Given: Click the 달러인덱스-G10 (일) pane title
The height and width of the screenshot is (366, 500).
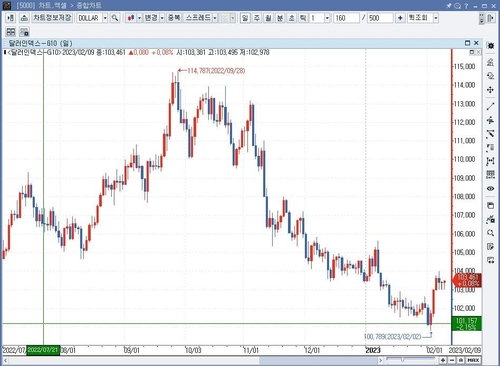Looking at the screenshot, I should (x=40, y=43).
